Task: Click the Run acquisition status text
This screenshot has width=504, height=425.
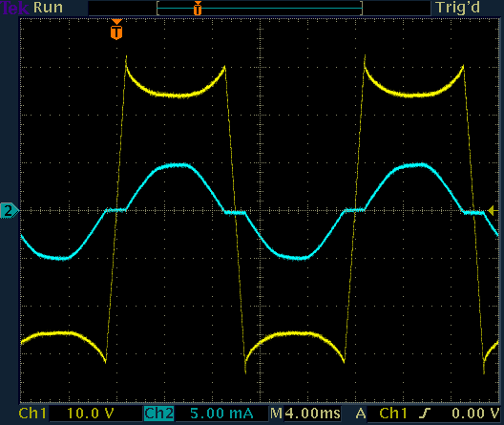Action: click(48, 8)
